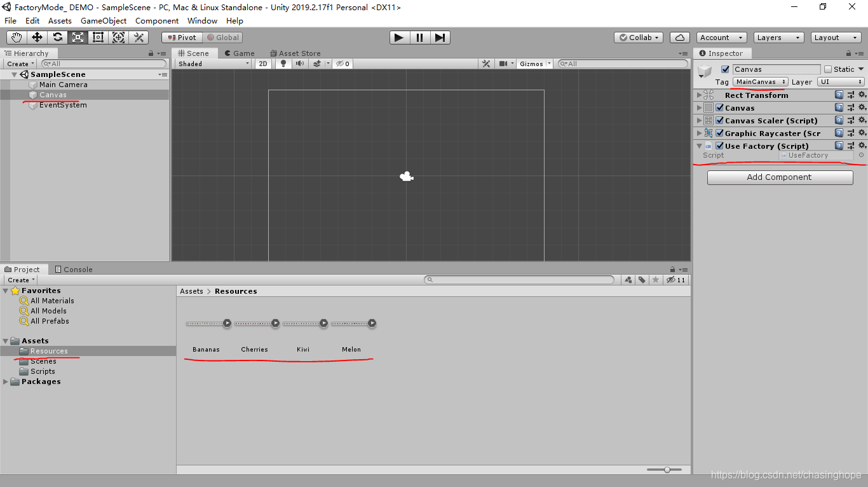The height and width of the screenshot is (487, 868).
Task: Toggle scene lighting with the bulb icon
Action: (284, 64)
